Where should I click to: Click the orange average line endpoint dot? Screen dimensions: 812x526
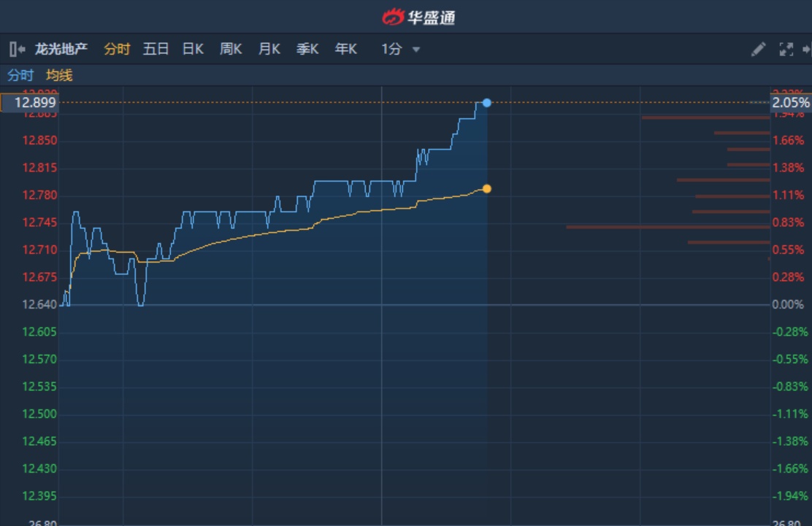487,189
